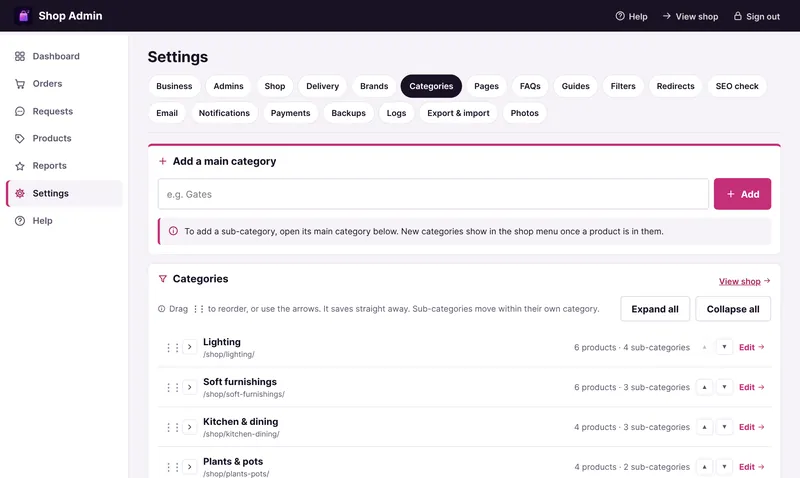Switch to the Notifications tab
This screenshot has height=478, width=800.
point(224,113)
